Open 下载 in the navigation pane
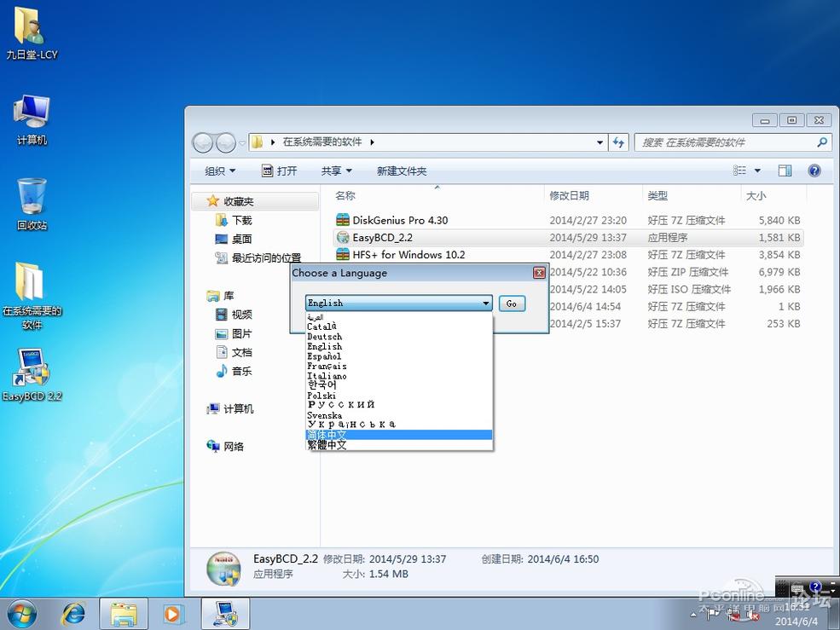 [235, 220]
